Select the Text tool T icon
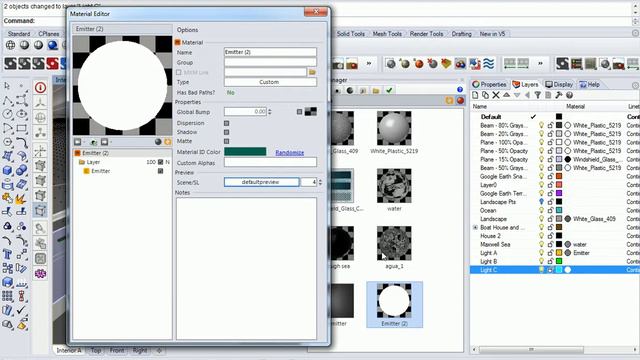640x360 pixels. pos(7,254)
